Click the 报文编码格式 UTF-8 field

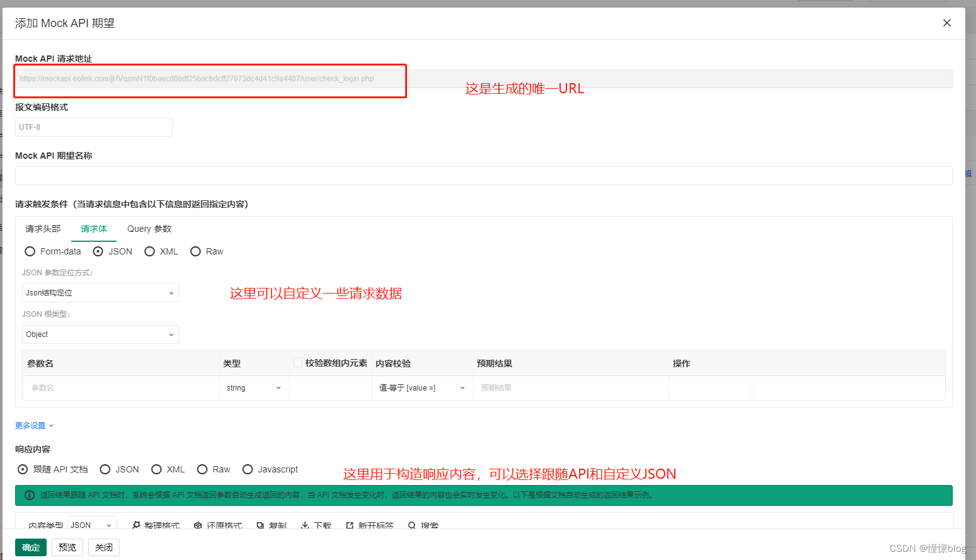coord(94,127)
